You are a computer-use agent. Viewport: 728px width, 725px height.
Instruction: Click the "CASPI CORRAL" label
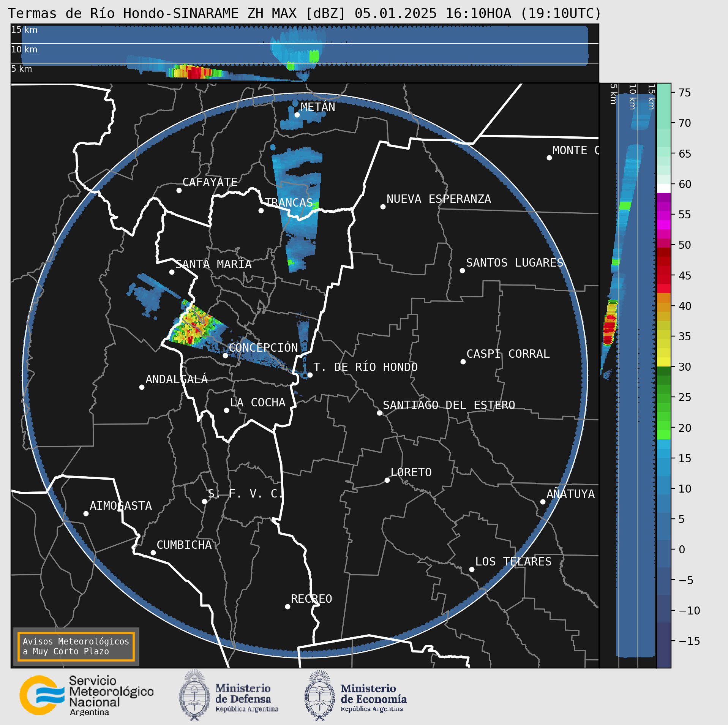pyautogui.click(x=508, y=354)
